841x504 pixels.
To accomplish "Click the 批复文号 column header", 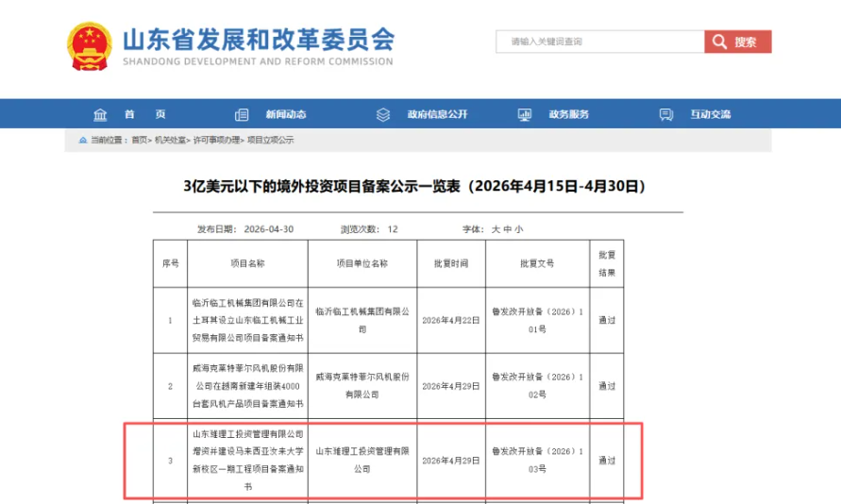I will [x=537, y=263].
